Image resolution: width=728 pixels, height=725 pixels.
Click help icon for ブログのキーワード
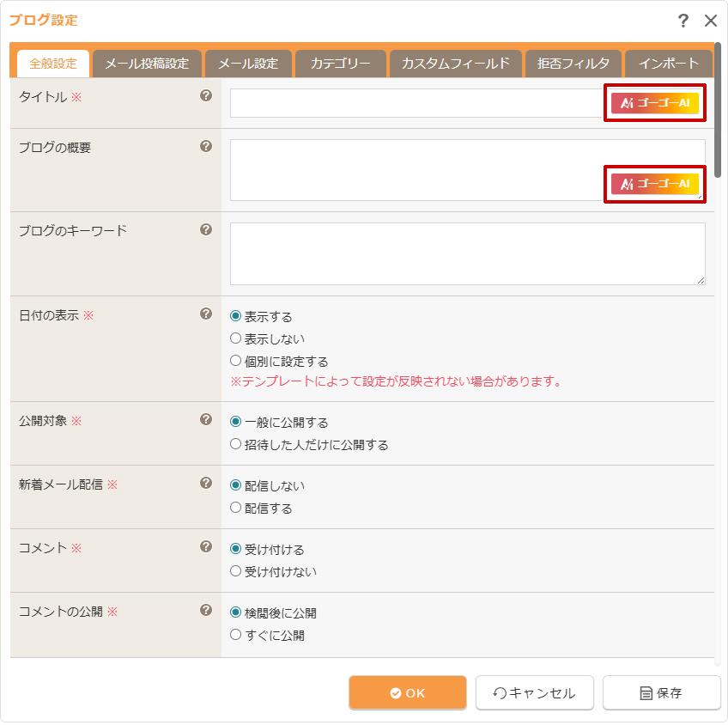pos(206,229)
